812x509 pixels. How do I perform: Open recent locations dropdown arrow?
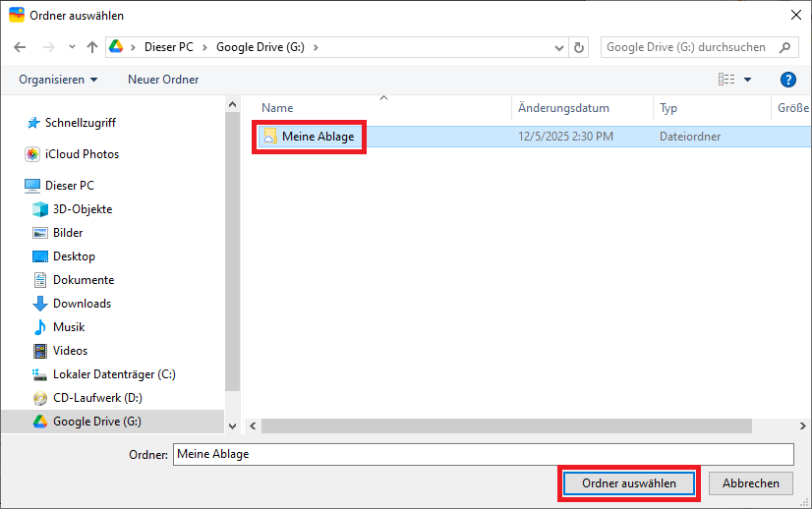(72, 47)
